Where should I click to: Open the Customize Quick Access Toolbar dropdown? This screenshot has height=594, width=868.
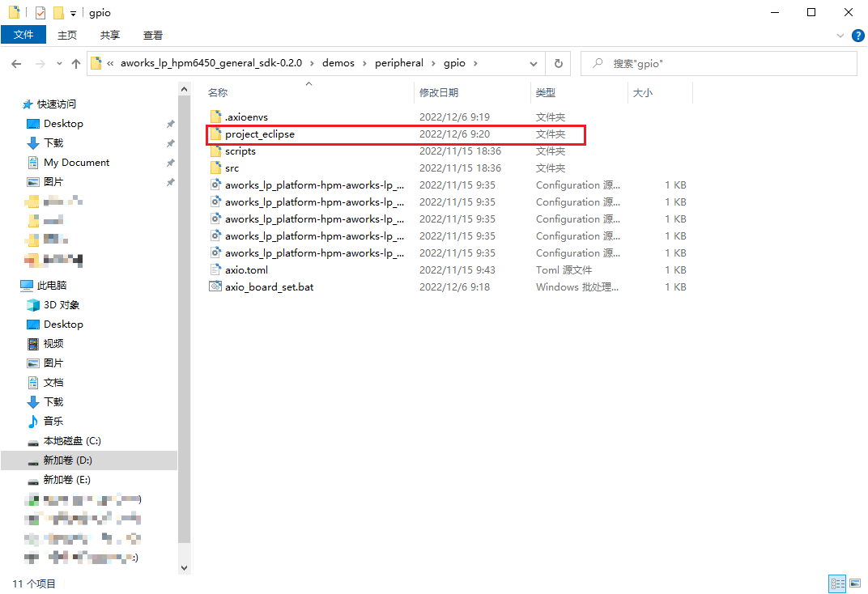point(73,13)
